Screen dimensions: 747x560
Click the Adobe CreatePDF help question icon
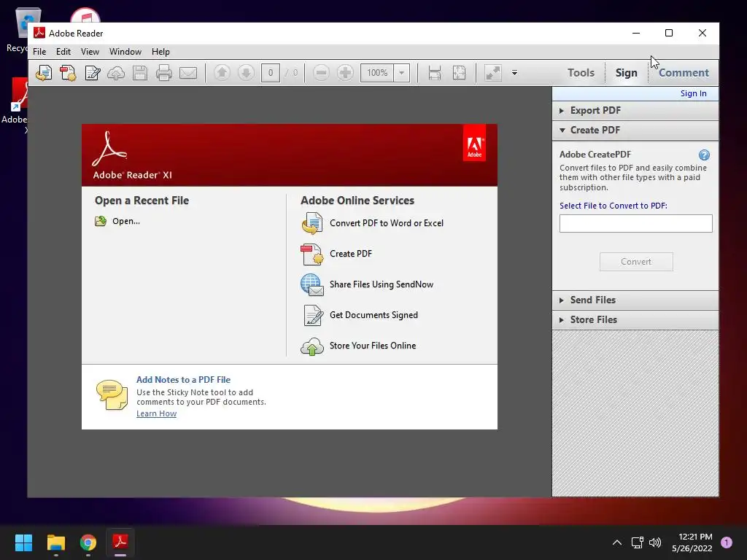pos(704,155)
